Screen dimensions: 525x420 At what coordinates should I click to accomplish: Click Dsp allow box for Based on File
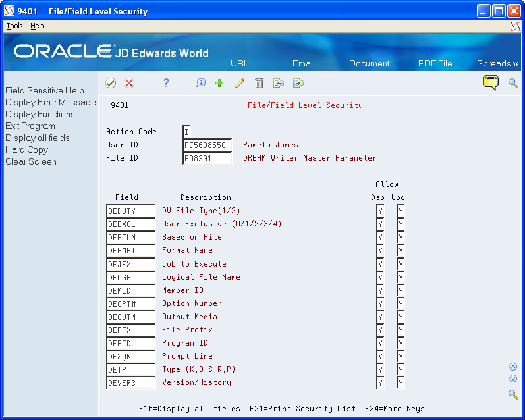380,238
